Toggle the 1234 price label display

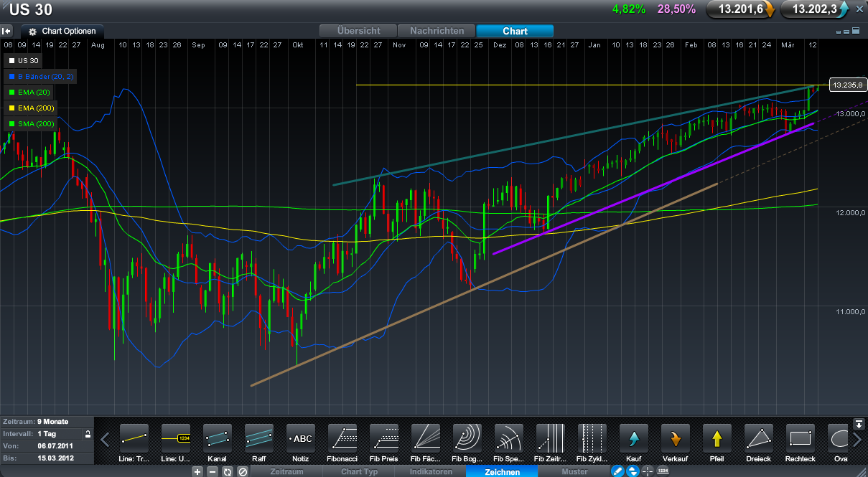tap(664, 471)
